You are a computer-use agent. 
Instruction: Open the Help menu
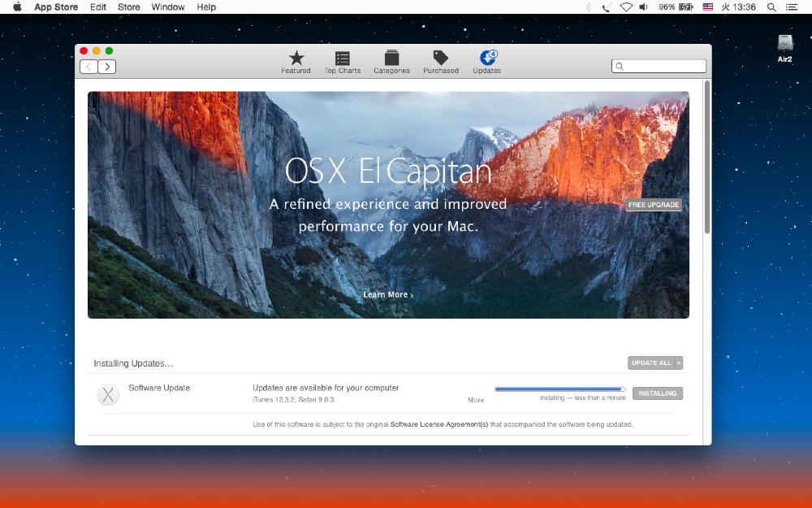206,7
